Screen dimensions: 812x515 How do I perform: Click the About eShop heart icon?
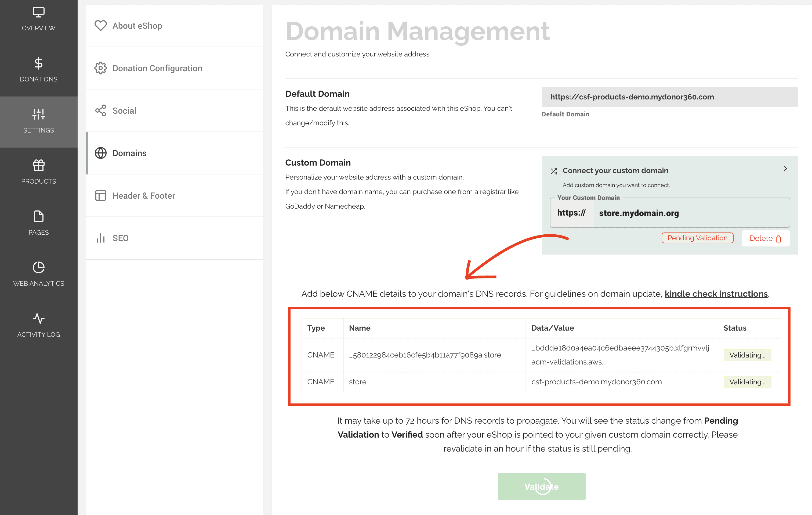click(100, 26)
